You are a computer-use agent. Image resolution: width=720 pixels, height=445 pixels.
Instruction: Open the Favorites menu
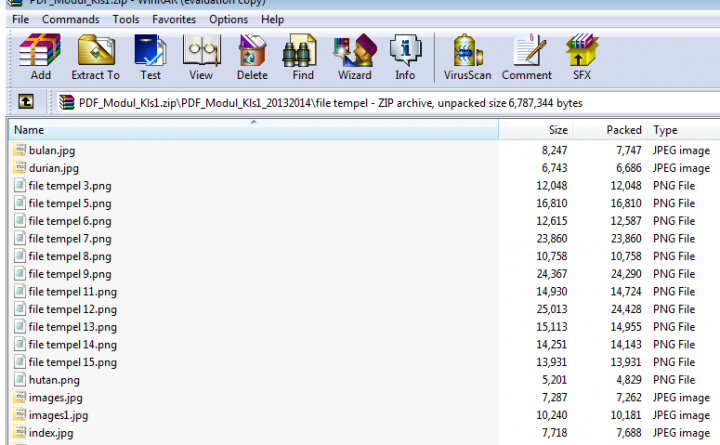[174, 19]
